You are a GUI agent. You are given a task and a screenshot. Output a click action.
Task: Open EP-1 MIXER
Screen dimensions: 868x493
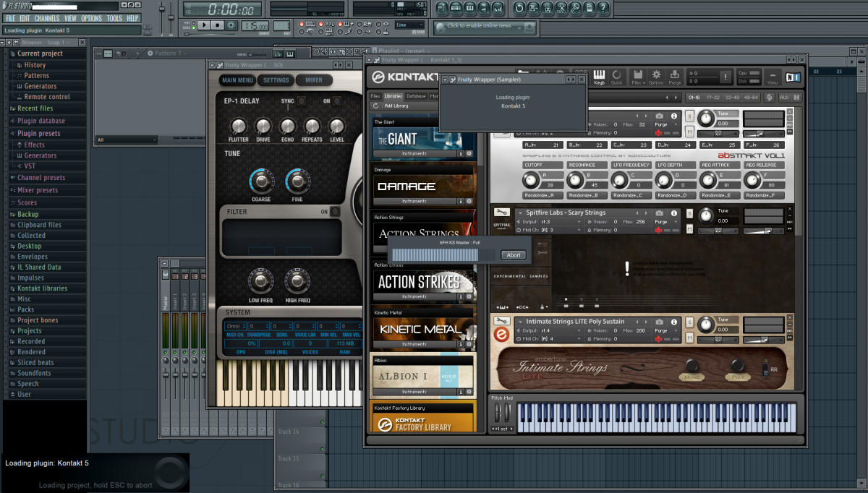[x=314, y=80]
